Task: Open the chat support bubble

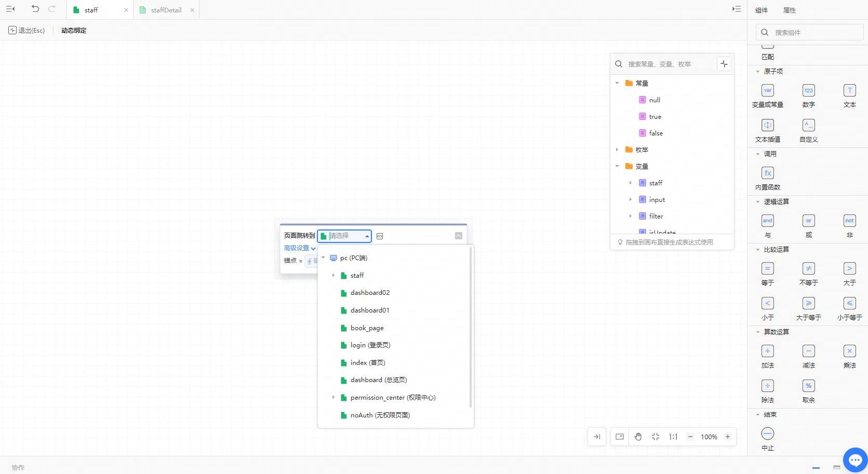Action: (x=855, y=459)
